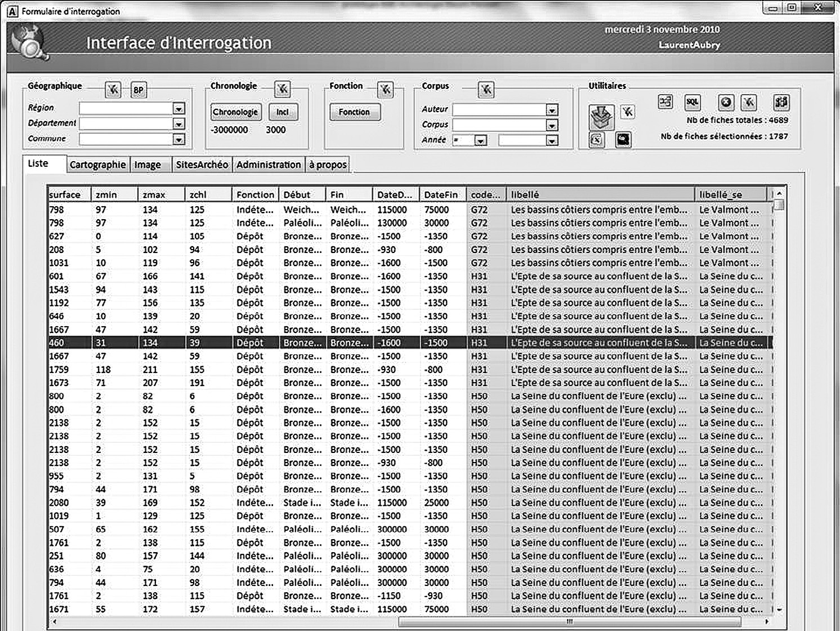
Task: Switch to the Liste tab
Action: pyautogui.click(x=44, y=163)
